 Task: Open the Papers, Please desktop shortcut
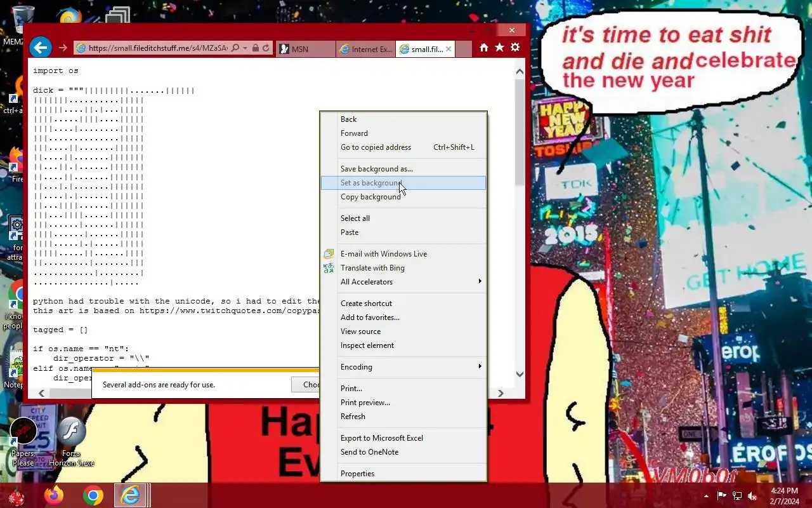click(23, 442)
